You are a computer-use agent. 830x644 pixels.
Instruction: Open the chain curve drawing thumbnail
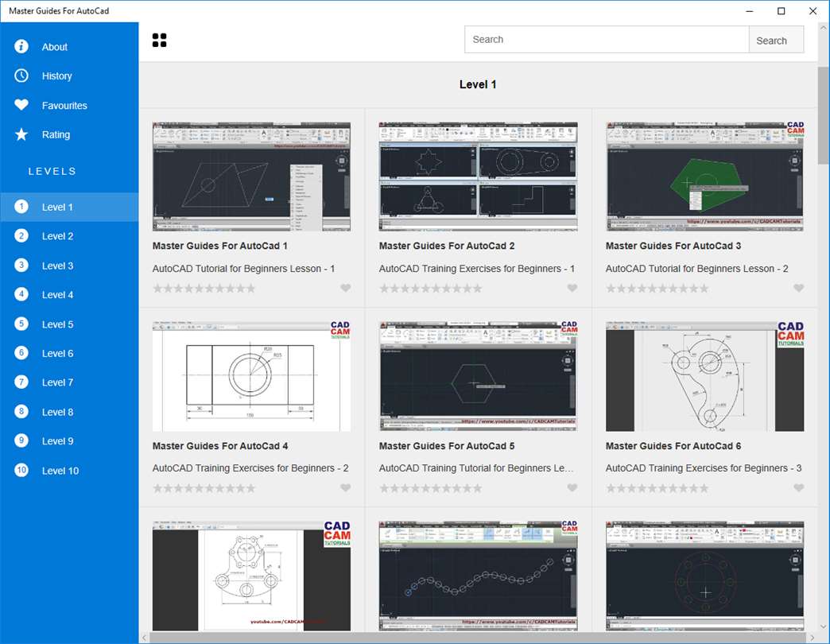478,576
